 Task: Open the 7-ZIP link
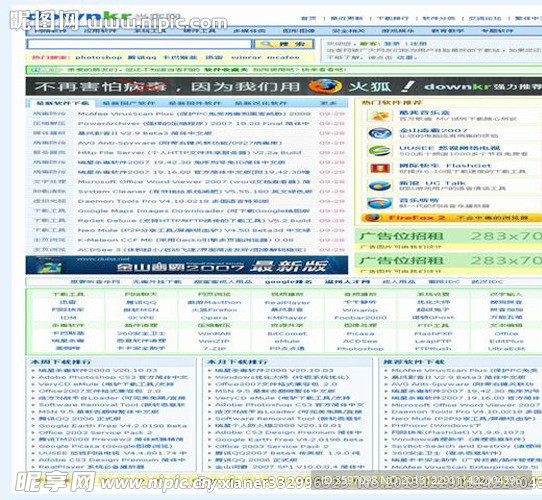click(214, 349)
